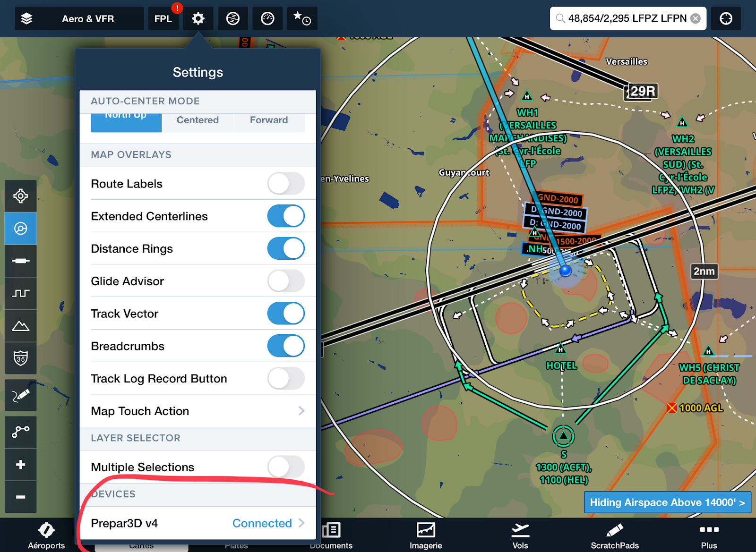Open the FPL flight plan button
Viewport: 756px width, 552px height.
pyautogui.click(x=163, y=18)
